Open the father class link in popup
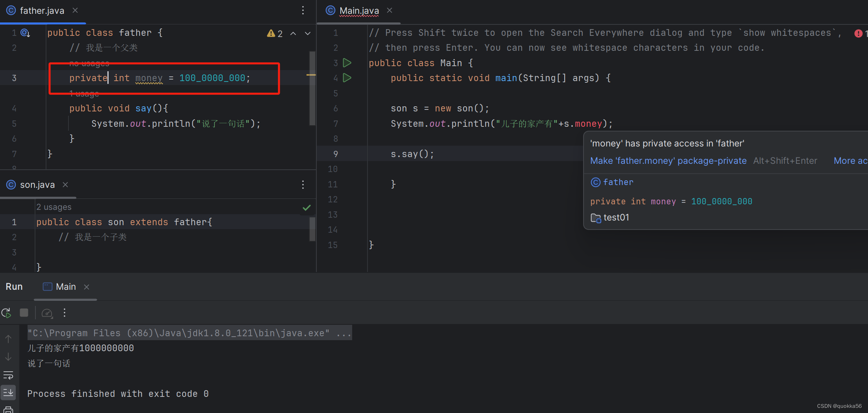 pos(618,182)
